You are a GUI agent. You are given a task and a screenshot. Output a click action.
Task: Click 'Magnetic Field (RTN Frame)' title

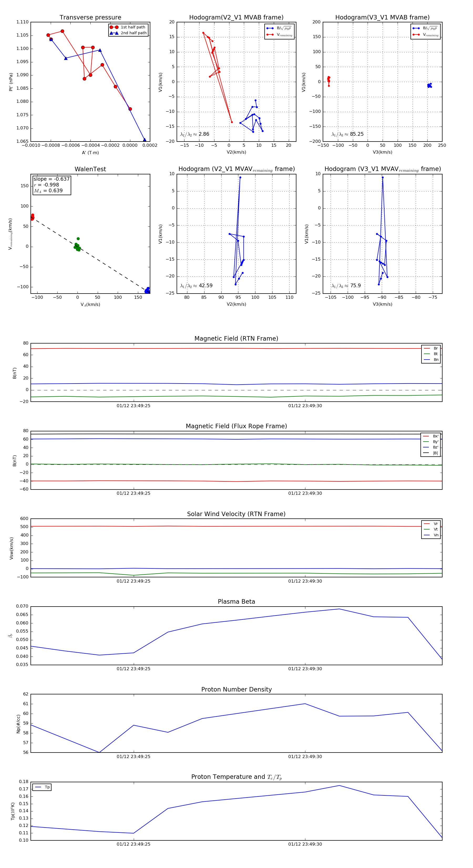[236, 339]
